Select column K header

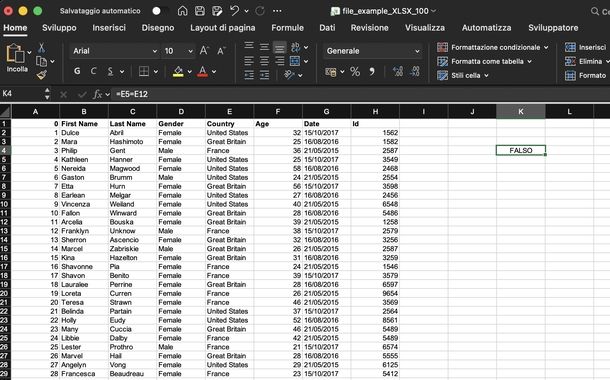[x=521, y=112]
